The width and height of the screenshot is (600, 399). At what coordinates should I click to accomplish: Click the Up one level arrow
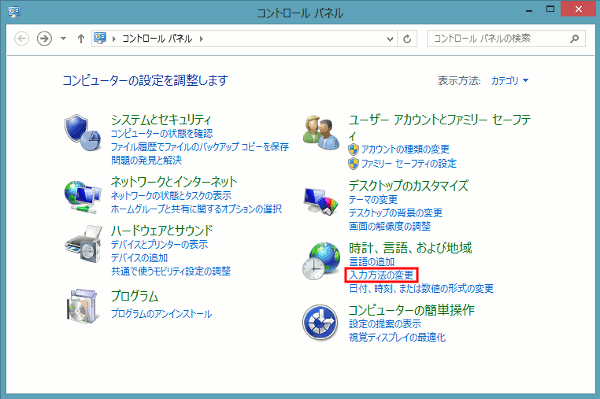click(81, 39)
